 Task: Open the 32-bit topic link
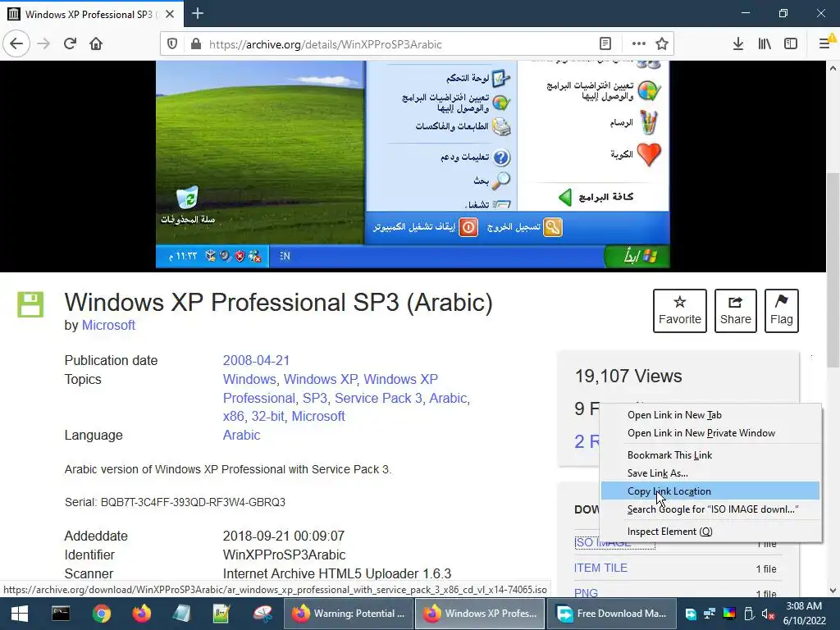point(268,416)
